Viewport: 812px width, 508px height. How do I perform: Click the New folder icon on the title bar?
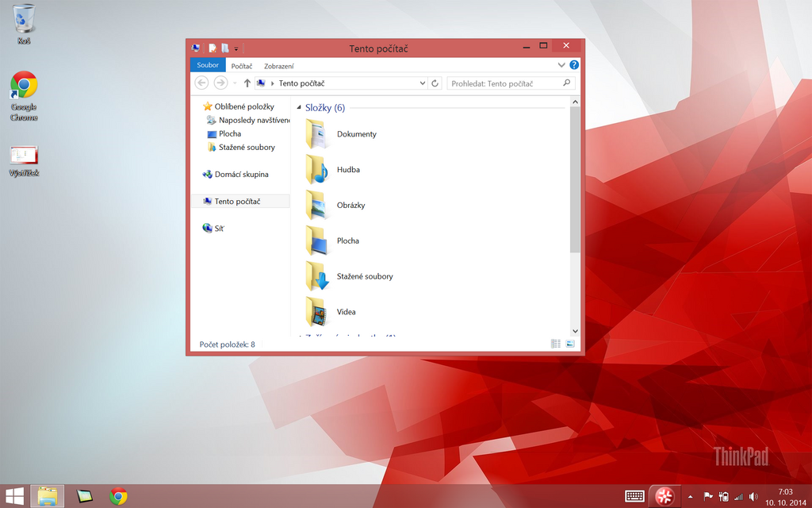click(x=225, y=48)
